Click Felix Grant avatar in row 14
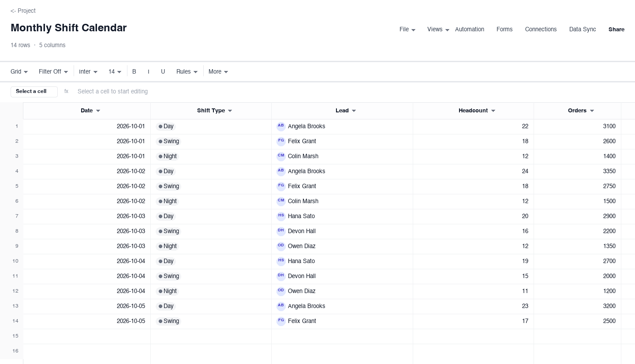Image resolution: width=635 pixels, height=364 pixels. pyautogui.click(x=281, y=321)
